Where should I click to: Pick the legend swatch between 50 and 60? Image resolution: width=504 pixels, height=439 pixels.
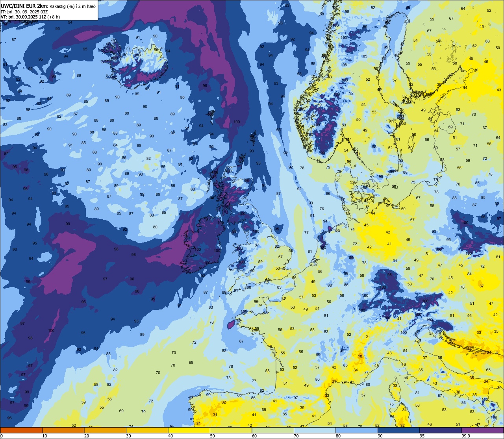[231, 430]
